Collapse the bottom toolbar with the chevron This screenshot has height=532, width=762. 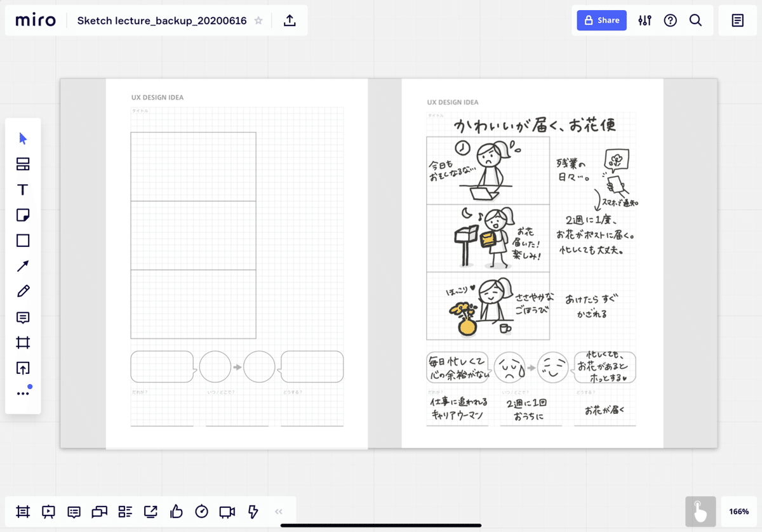pyautogui.click(x=278, y=511)
